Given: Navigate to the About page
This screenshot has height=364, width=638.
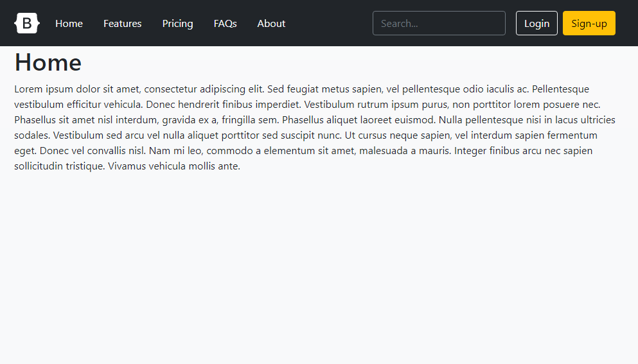Looking at the screenshot, I should [271, 24].
